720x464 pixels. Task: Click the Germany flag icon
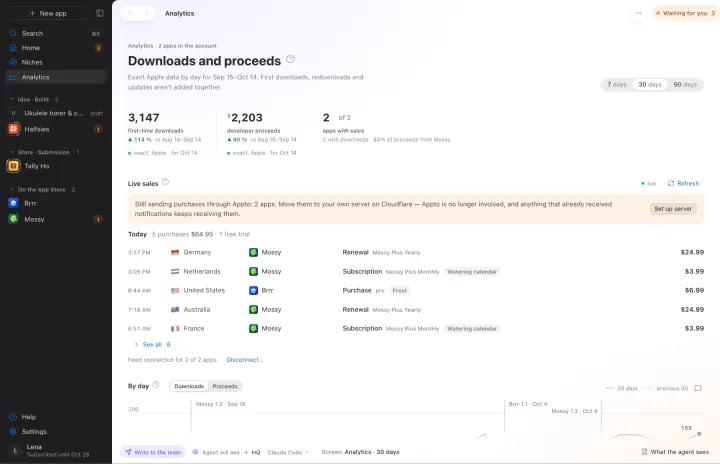175,253
